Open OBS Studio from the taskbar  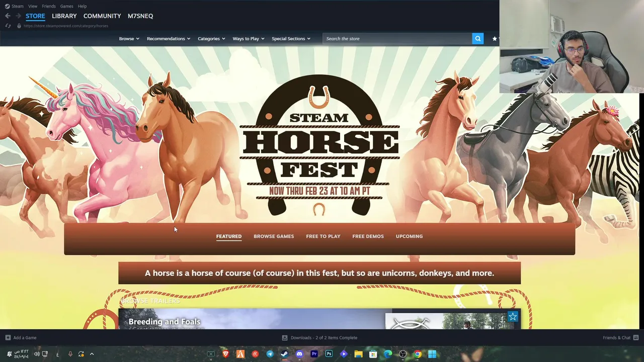pyautogui.click(x=403, y=354)
